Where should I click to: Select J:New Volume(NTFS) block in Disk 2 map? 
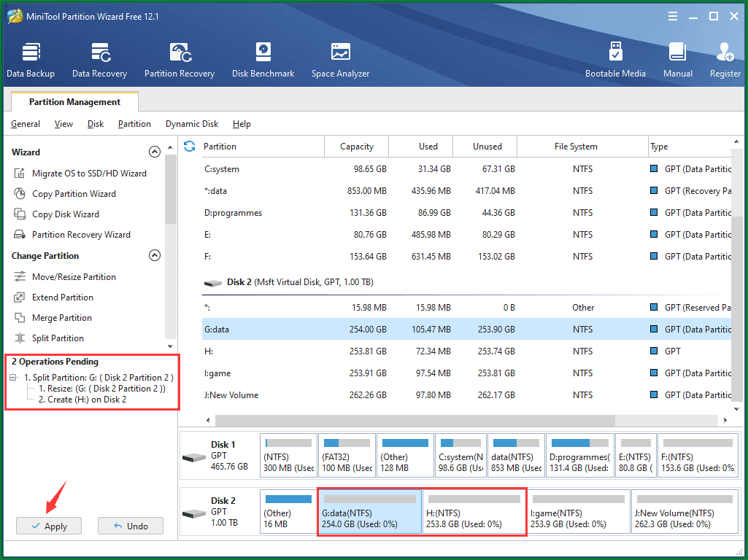tap(685, 511)
